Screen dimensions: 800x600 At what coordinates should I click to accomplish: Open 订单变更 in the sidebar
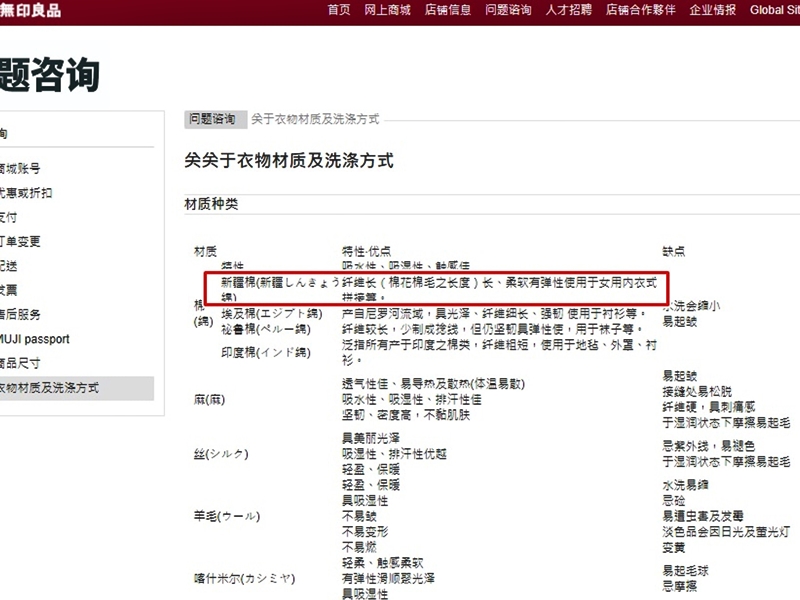pyautogui.click(x=20, y=241)
